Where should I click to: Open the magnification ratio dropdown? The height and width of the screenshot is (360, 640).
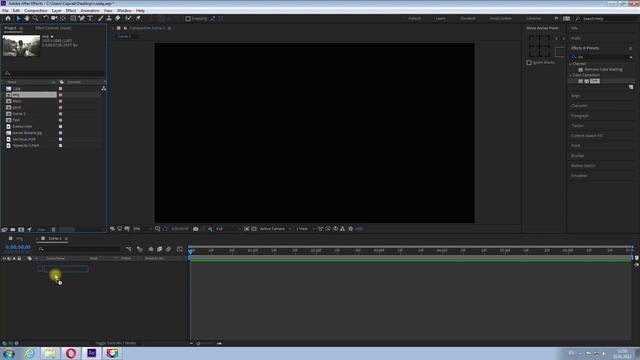click(x=142, y=229)
